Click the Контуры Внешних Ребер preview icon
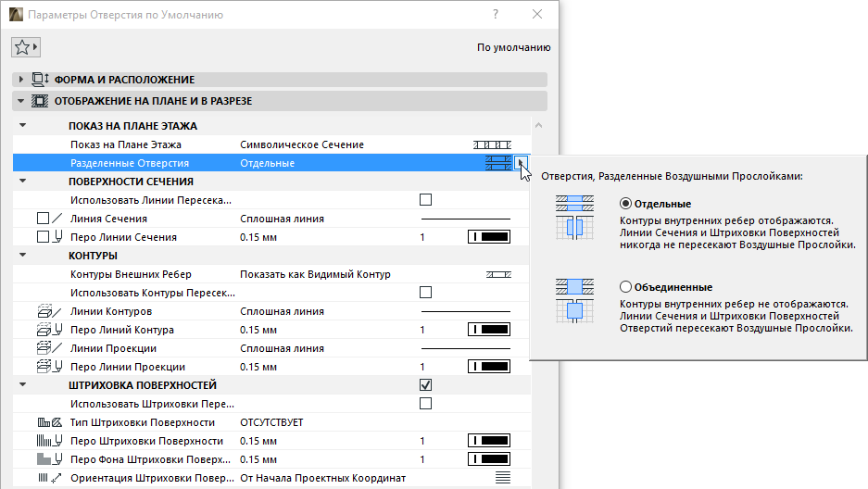Screen dimensions: 868x489 click(498, 274)
